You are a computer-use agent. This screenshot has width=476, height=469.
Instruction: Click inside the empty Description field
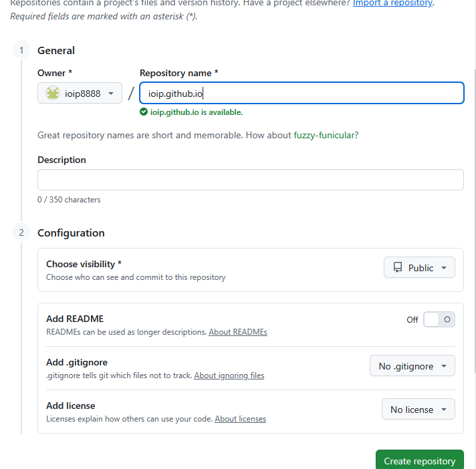[250, 180]
